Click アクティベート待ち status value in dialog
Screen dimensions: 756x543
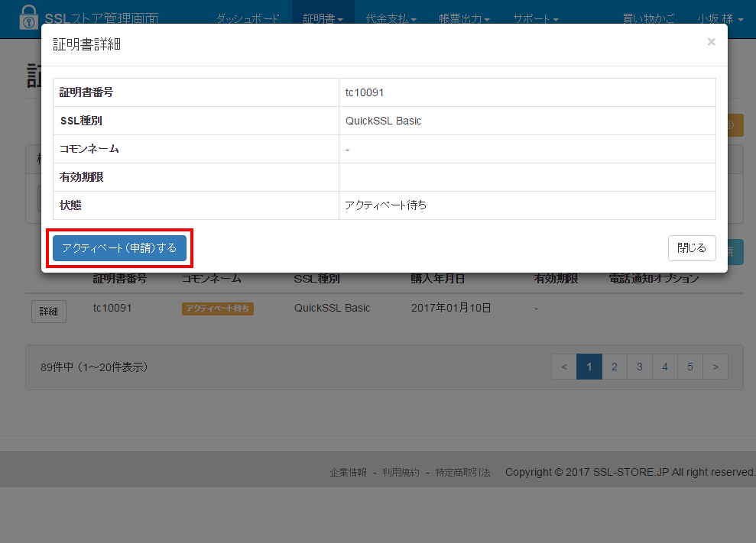386,205
